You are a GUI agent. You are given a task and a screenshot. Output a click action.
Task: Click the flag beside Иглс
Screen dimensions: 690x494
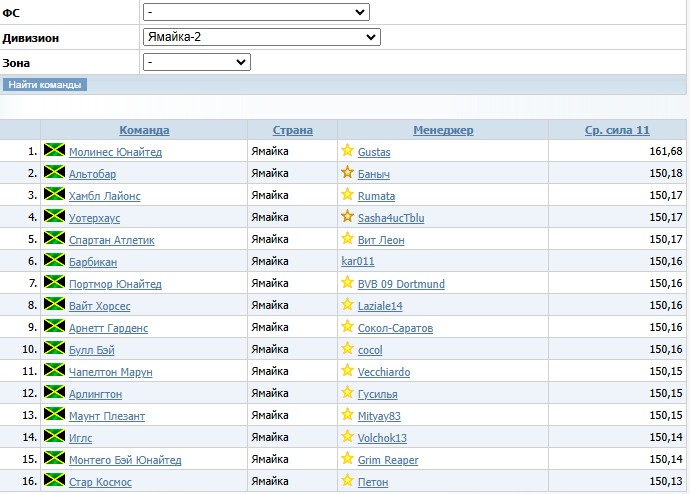54,436
